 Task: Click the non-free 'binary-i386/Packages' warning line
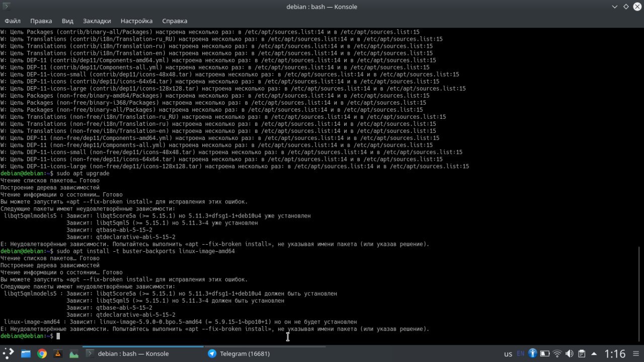pyautogui.click(x=213, y=102)
